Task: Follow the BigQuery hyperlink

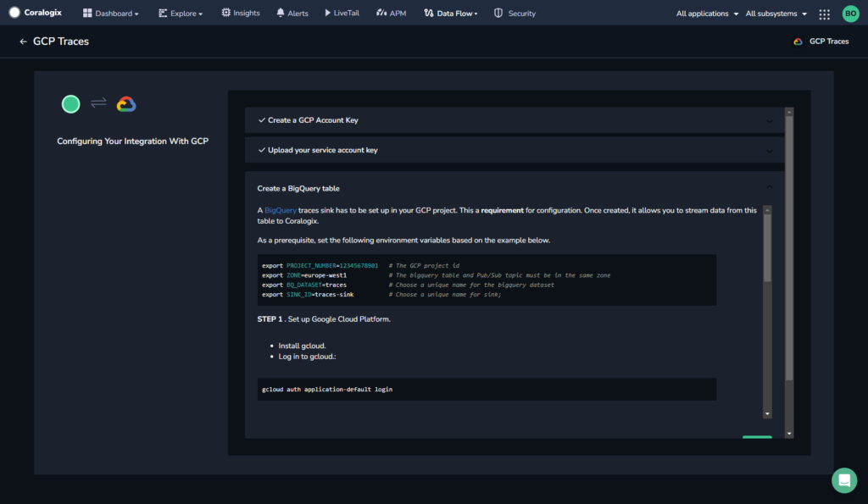Action: coord(280,210)
